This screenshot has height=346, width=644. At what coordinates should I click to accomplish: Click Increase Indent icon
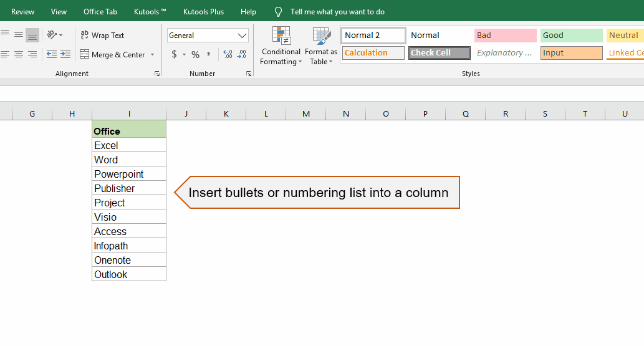point(65,54)
